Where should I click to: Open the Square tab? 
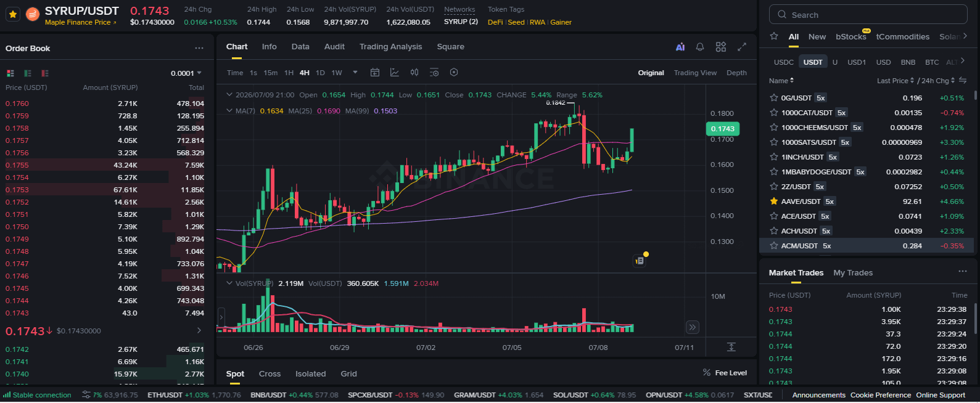pos(451,47)
